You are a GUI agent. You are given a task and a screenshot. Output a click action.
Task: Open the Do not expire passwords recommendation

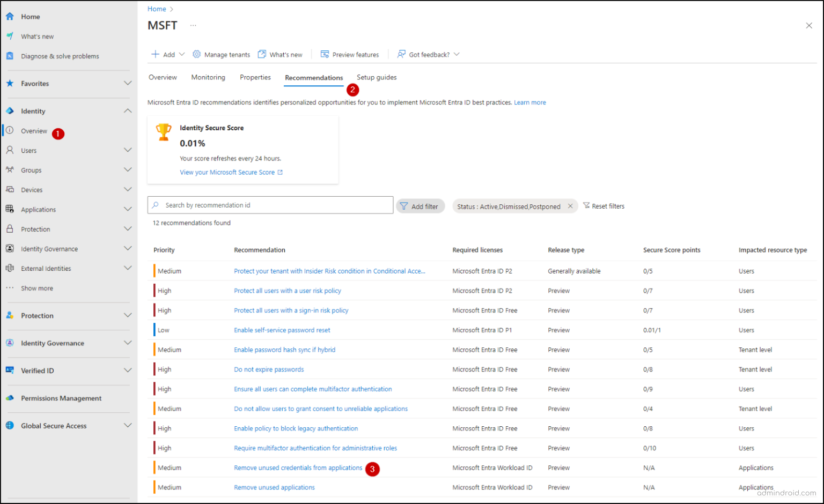click(x=268, y=369)
